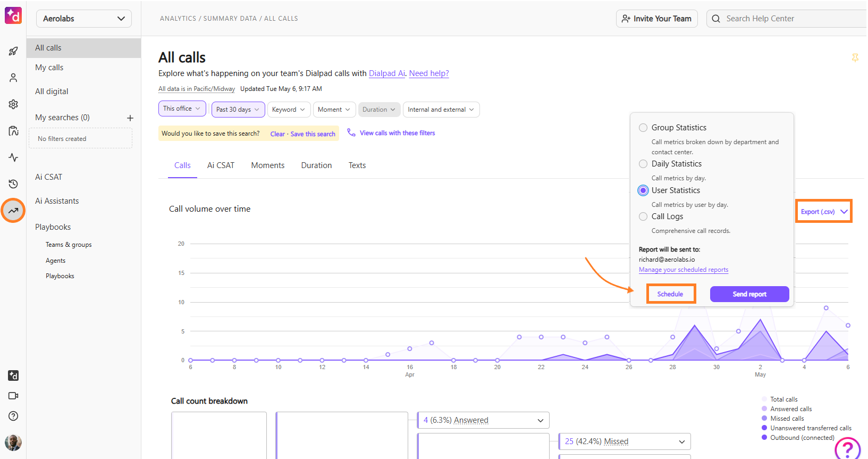
Task: Click the Total calls legend swatch
Action: (x=764, y=399)
